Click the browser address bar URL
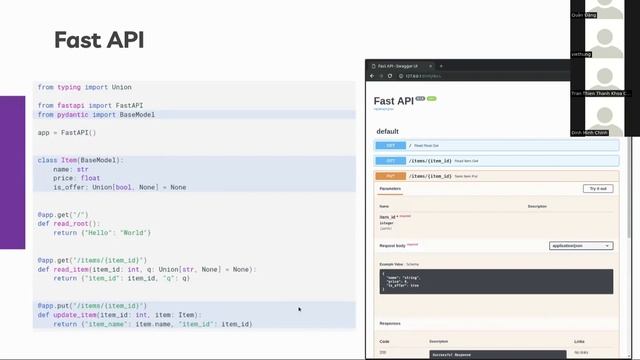 click(x=423, y=76)
